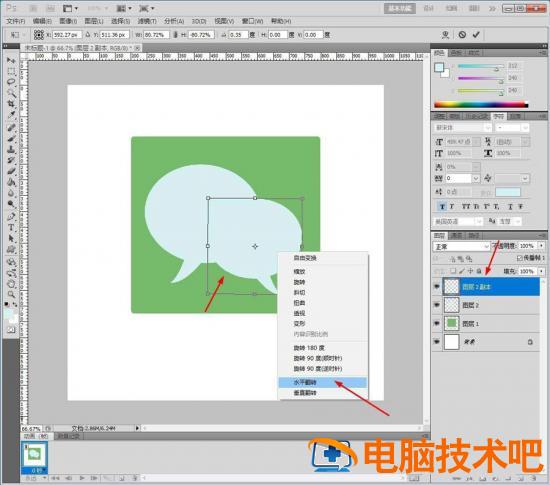Viewport: 550px width, 485px height.
Task: Switch to warp mode icon in options bar
Action: tap(445, 35)
